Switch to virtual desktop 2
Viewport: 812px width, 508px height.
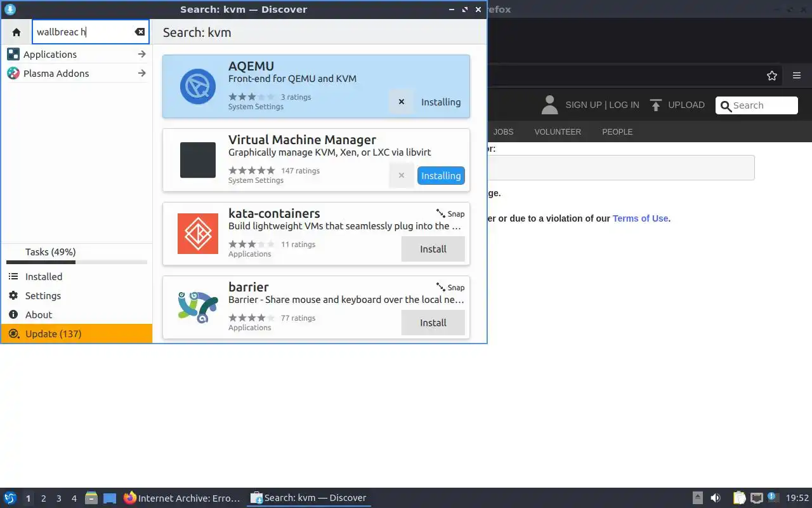pos(43,498)
